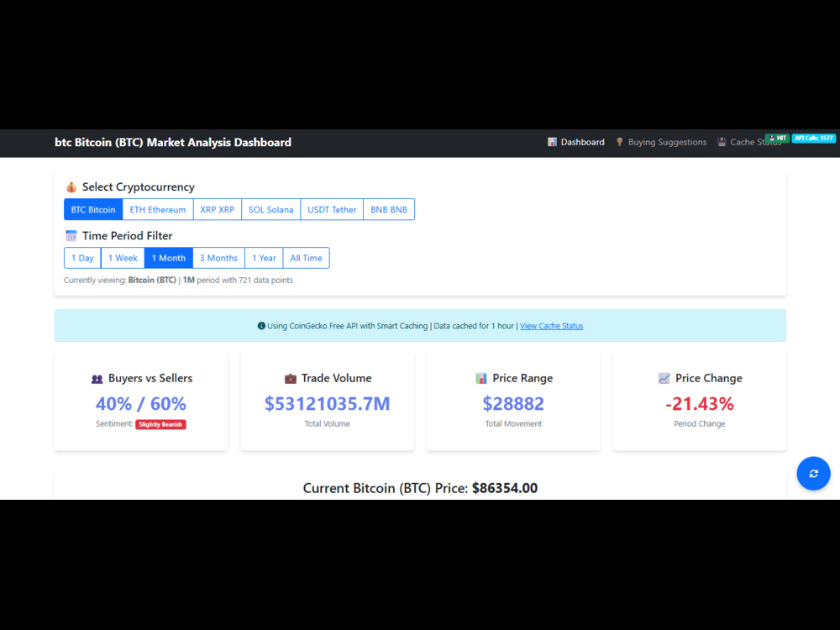
Task: Click the 'Currently viewing' data points line
Action: 178,281
